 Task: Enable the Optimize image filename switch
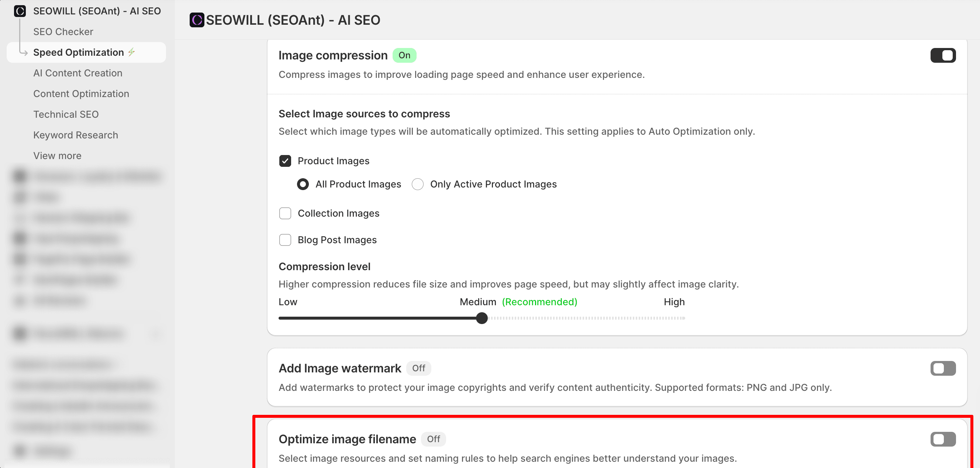(943, 439)
